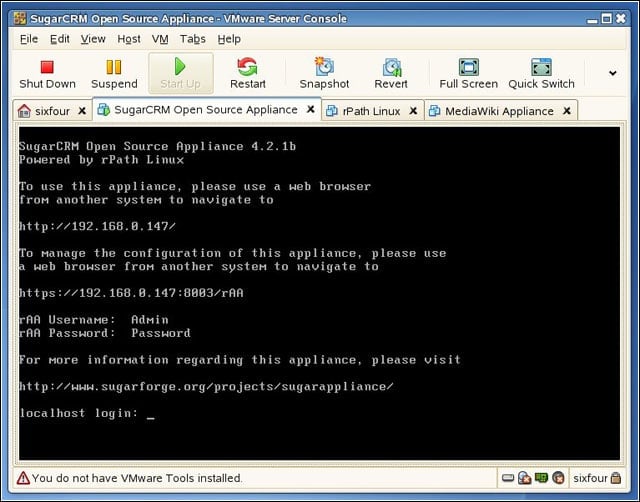Click the Powered by rPath Linux line
The image size is (640, 502).
(x=101, y=160)
